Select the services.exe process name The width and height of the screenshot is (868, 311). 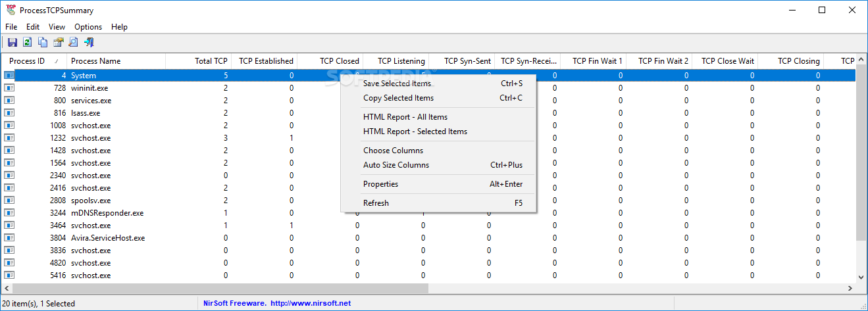coord(91,101)
